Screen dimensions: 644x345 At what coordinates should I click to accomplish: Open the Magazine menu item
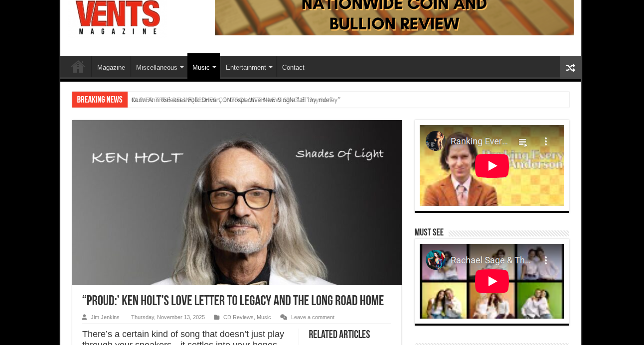[x=111, y=67]
